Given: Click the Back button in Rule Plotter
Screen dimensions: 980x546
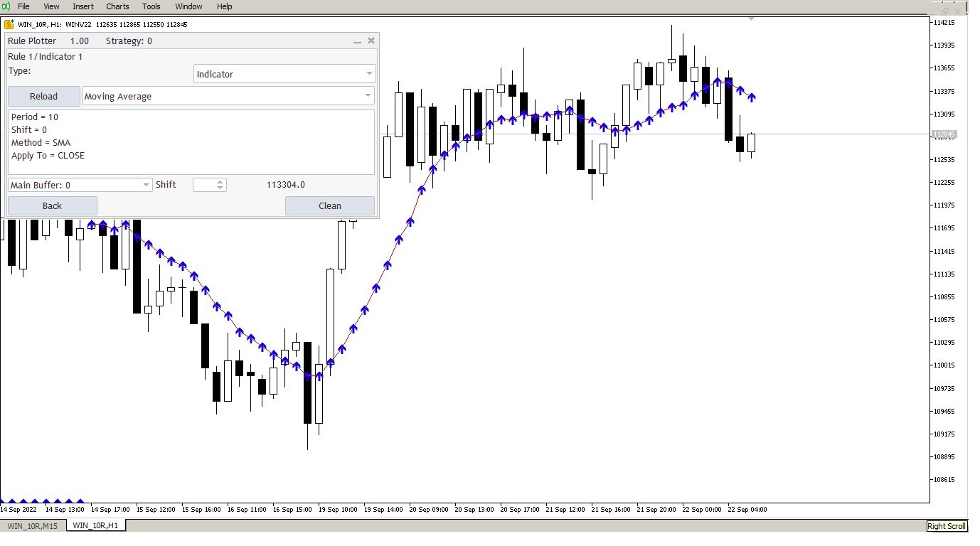Looking at the screenshot, I should pos(51,205).
